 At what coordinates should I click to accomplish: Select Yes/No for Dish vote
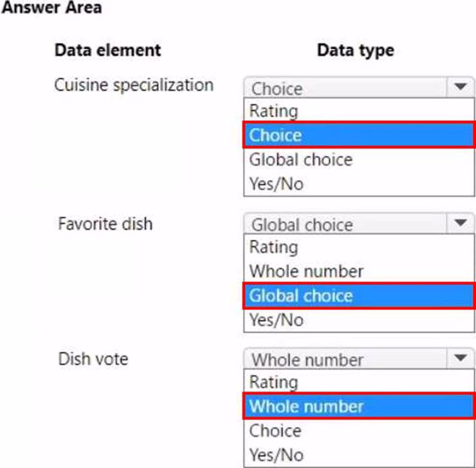[x=276, y=455]
